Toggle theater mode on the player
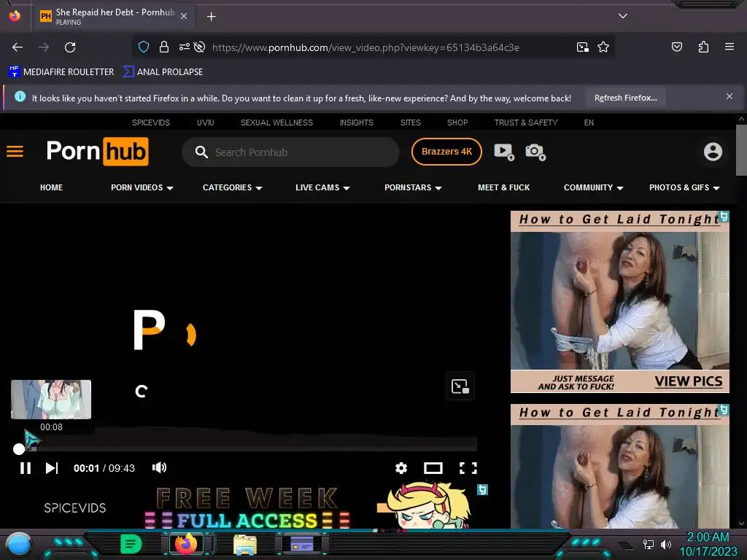This screenshot has width=747, height=560. coord(433,468)
